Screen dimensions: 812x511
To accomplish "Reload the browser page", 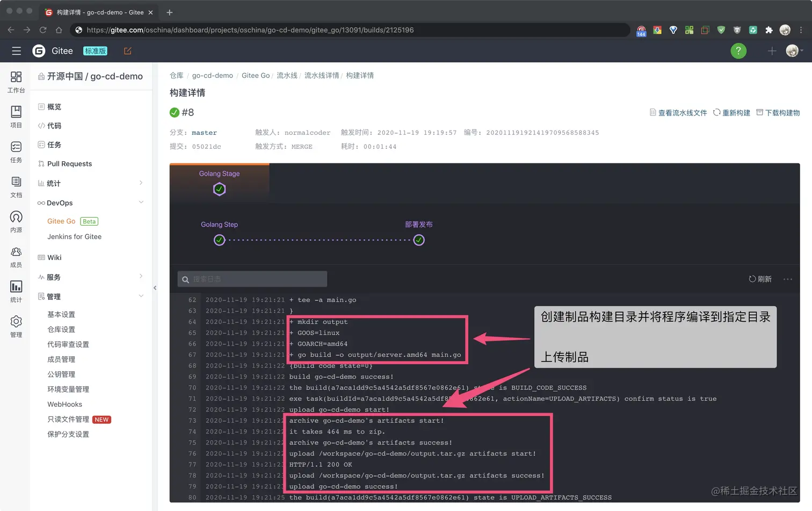I will point(43,30).
